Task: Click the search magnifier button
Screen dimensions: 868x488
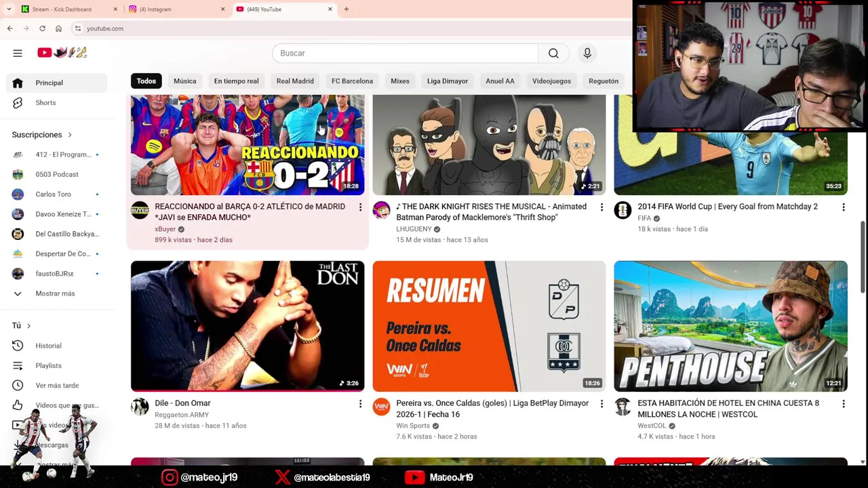Action: [x=553, y=54]
